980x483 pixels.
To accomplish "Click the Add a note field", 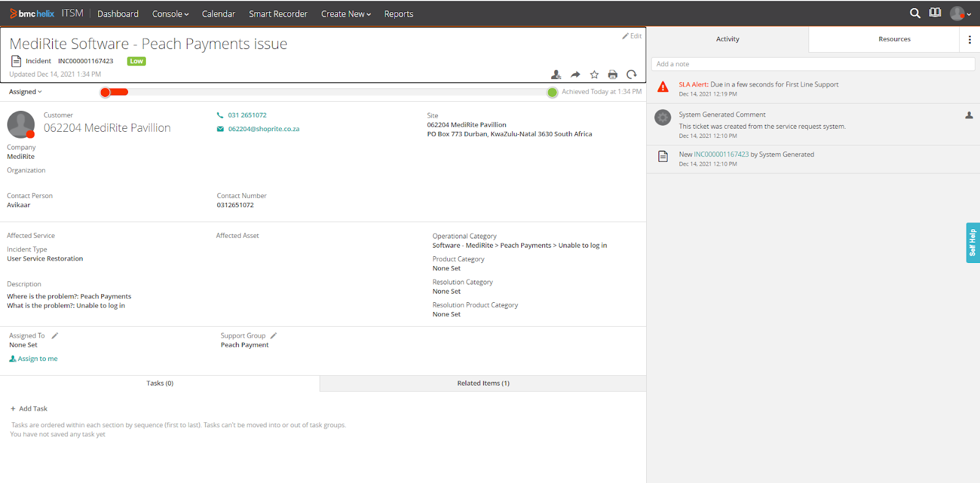I will pyautogui.click(x=813, y=64).
